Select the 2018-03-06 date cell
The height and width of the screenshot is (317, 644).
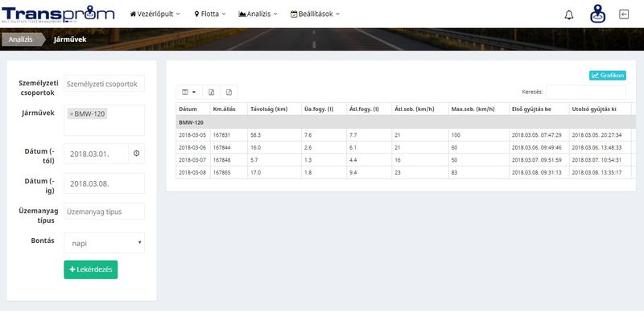(193, 147)
